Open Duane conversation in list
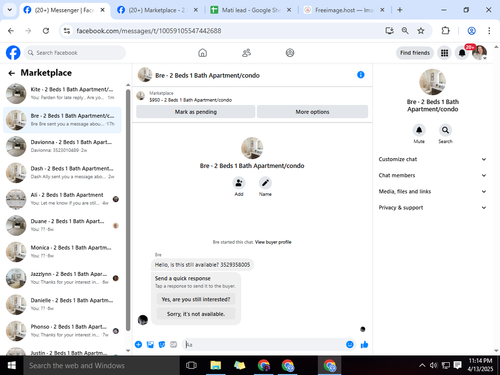This screenshot has width=500, height=375. pyautogui.click(x=62, y=225)
